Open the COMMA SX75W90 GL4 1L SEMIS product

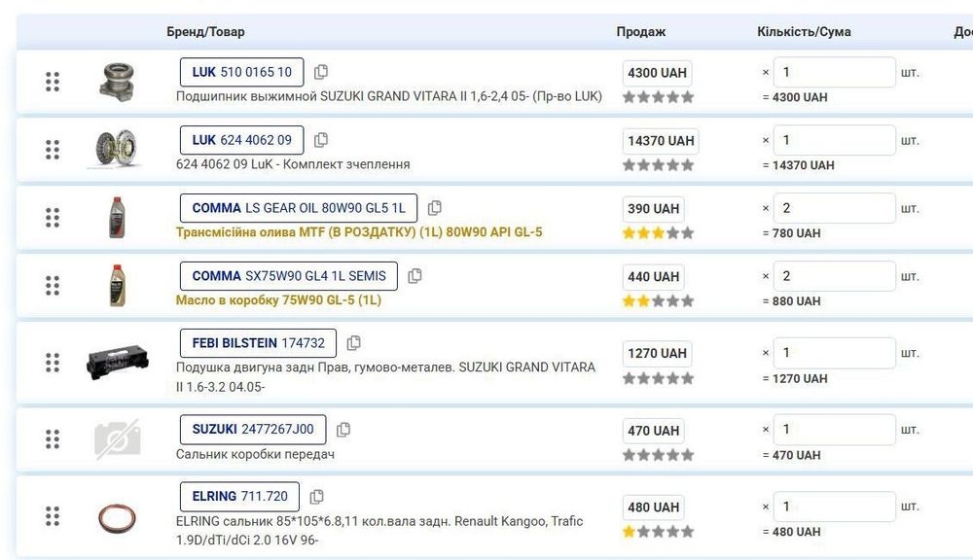[288, 276]
